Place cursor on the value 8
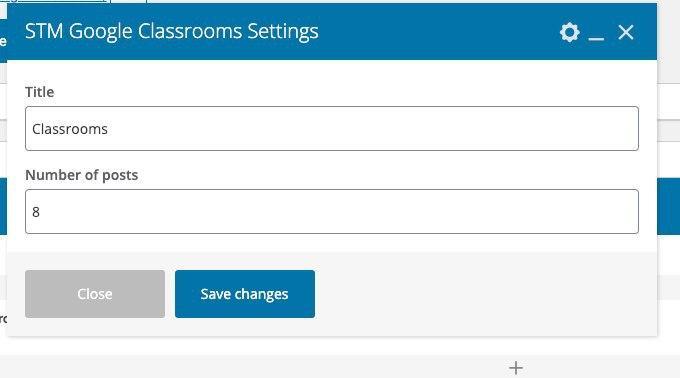The height and width of the screenshot is (378, 680). point(36,212)
